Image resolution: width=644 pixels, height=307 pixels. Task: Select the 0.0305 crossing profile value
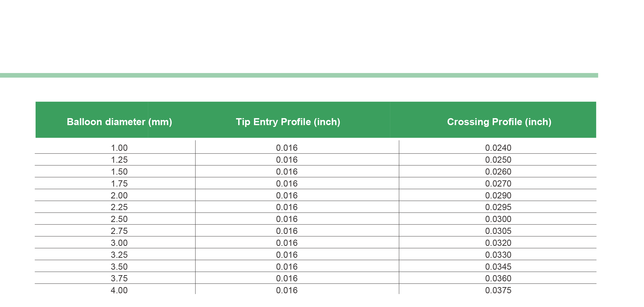pos(498,231)
